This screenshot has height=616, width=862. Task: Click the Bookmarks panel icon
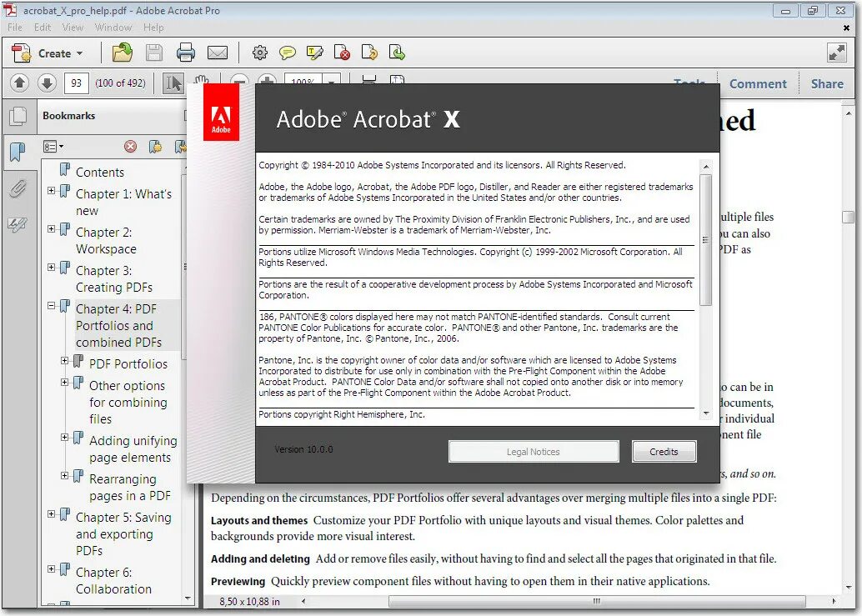[18, 152]
